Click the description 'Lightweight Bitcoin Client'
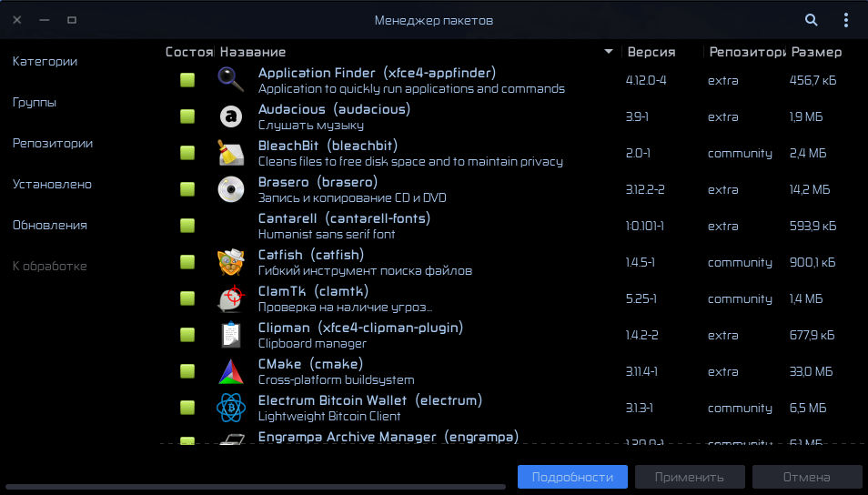Screen dimensions: 868x495 pos(329,417)
